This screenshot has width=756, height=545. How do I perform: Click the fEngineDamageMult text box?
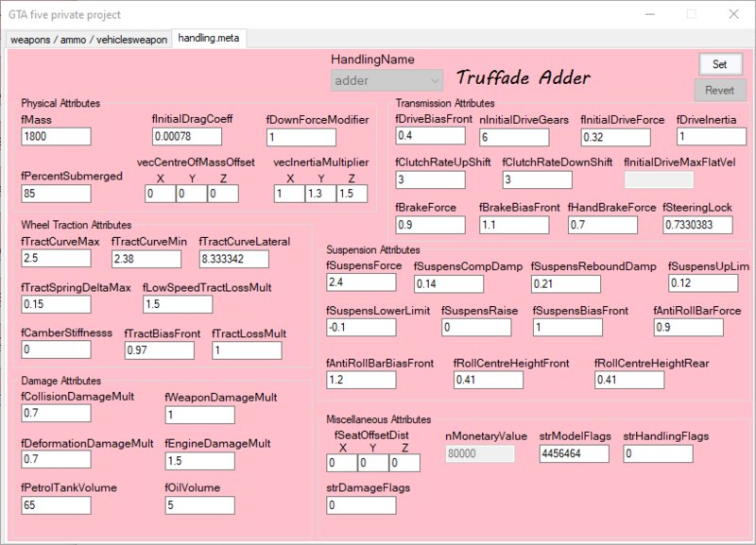point(199,461)
